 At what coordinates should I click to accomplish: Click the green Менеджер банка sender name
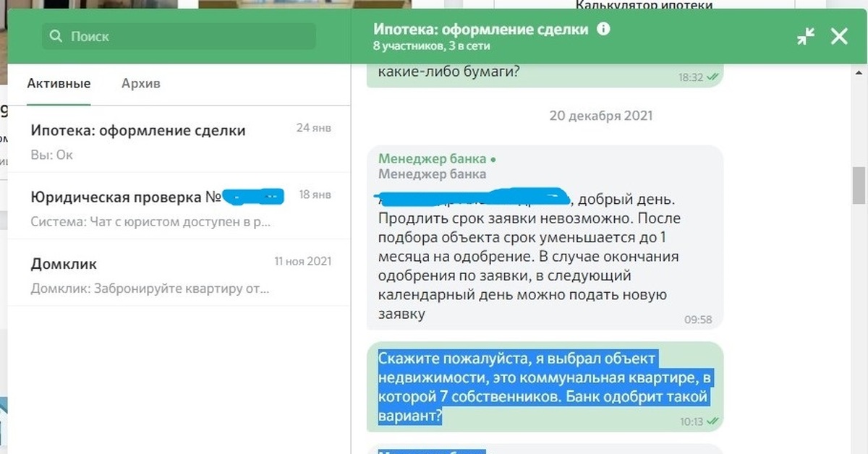433,159
